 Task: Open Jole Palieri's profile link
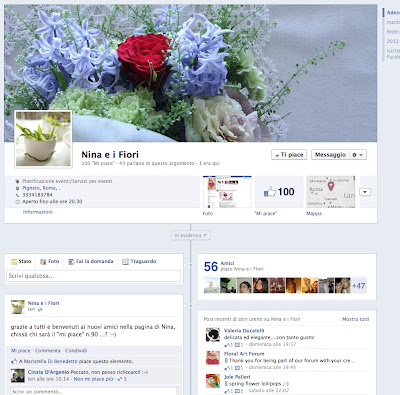click(x=237, y=377)
